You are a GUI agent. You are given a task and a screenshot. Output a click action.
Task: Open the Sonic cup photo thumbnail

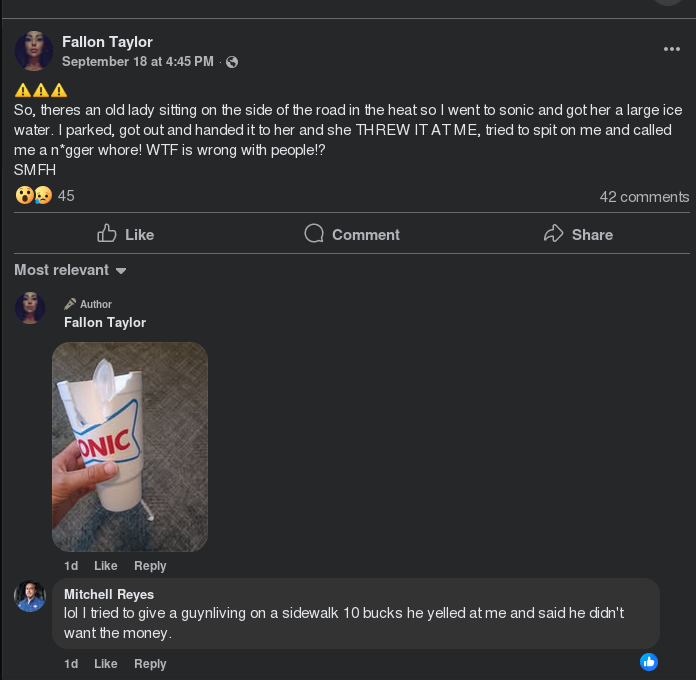point(130,447)
